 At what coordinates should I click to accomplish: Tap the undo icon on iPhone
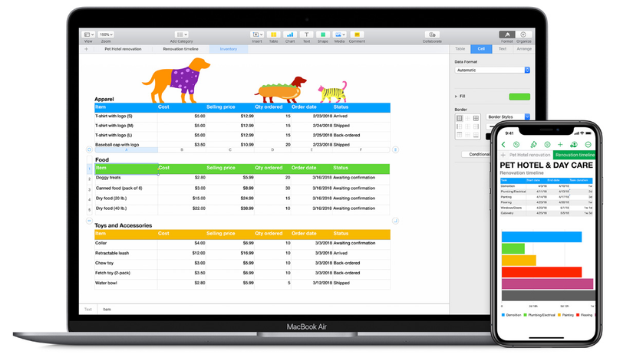[516, 145]
